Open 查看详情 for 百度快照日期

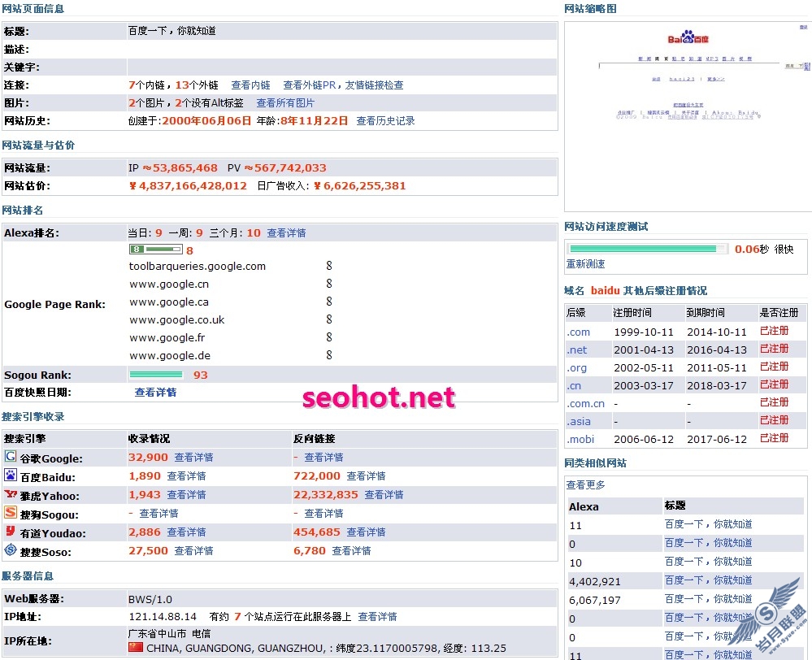[155, 393]
